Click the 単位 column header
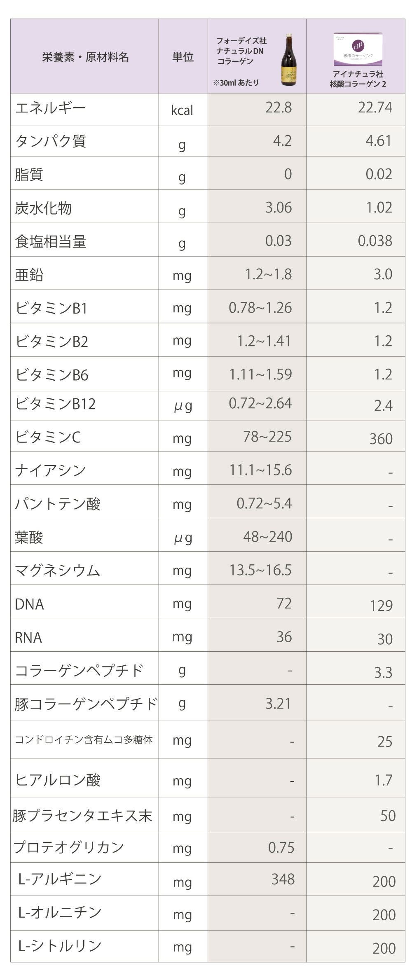The height and width of the screenshot is (980, 412). point(183,57)
